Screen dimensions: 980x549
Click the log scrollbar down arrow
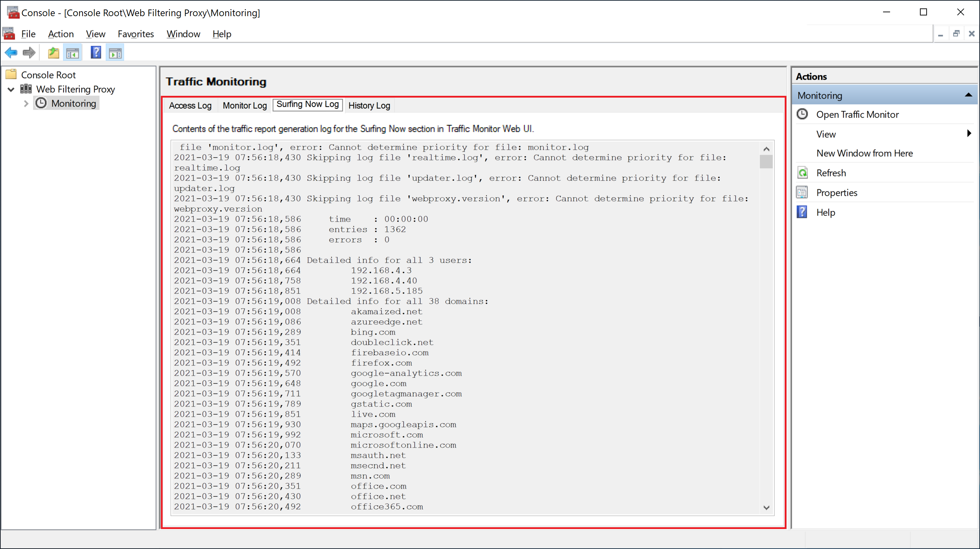(x=766, y=508)
